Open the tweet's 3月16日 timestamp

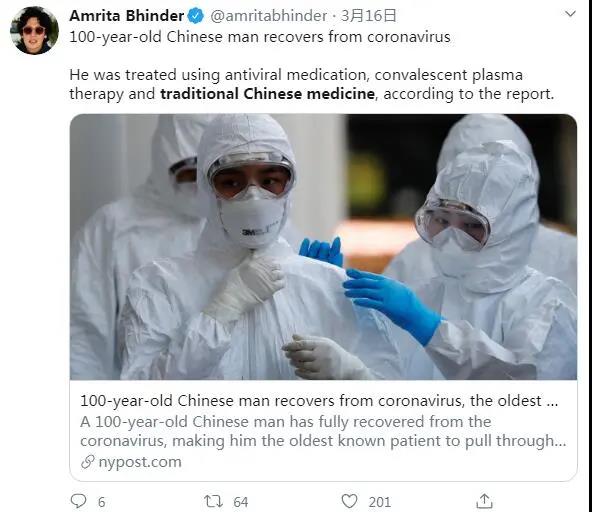coord(368,16)
